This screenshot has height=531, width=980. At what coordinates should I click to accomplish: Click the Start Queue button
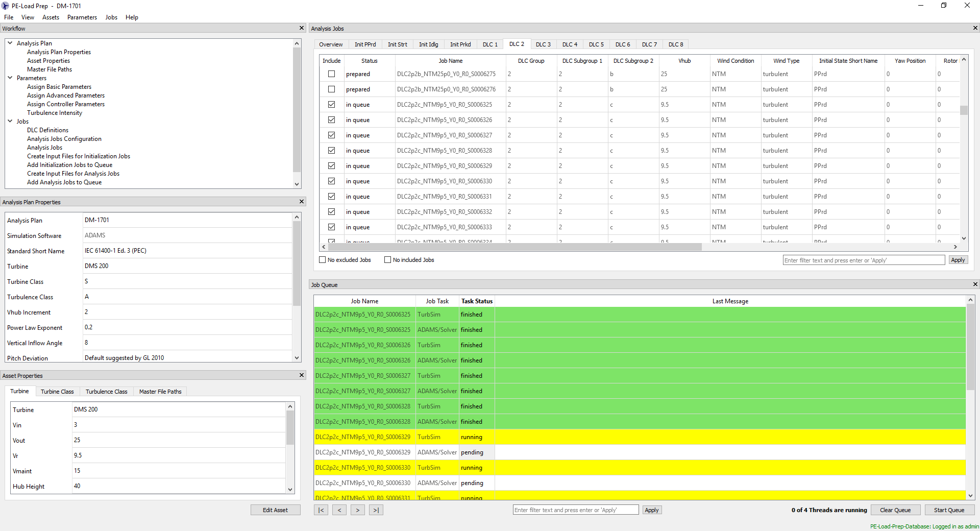coord(949,510)
